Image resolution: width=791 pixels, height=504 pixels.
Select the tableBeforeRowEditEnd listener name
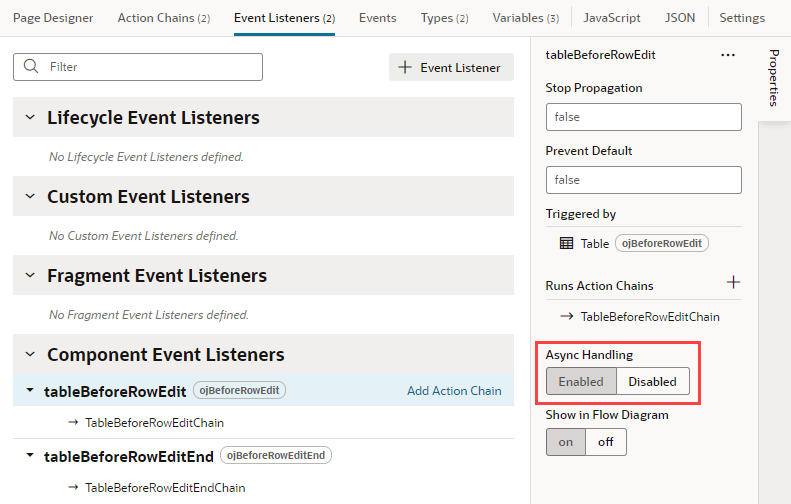[129, 456]
